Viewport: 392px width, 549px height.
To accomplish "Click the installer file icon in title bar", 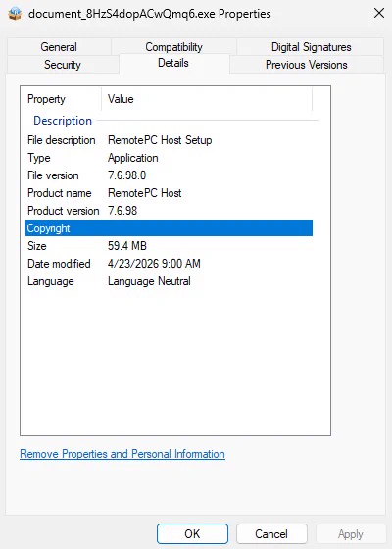I will [x=15, y=14].
